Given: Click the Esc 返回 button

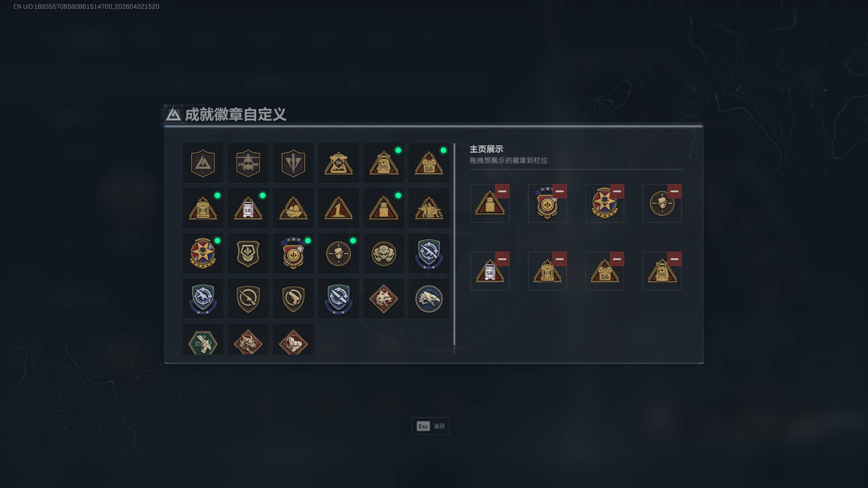Looking at the screenshot, I should [x=430, y=426].
